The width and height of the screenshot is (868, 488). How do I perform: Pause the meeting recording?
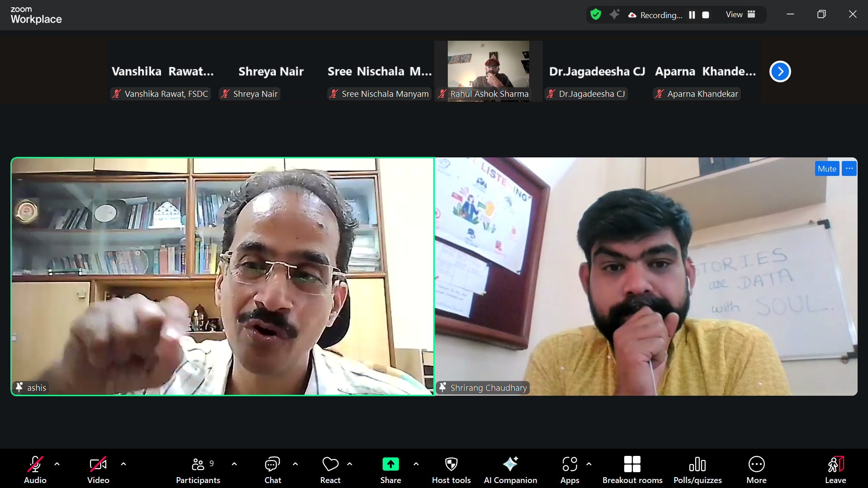click(692, 15)
